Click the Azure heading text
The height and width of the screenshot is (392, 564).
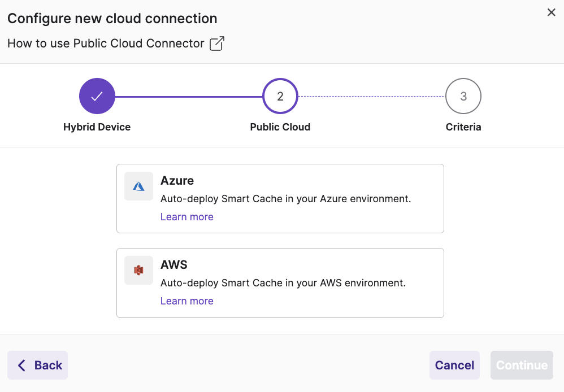177,181
